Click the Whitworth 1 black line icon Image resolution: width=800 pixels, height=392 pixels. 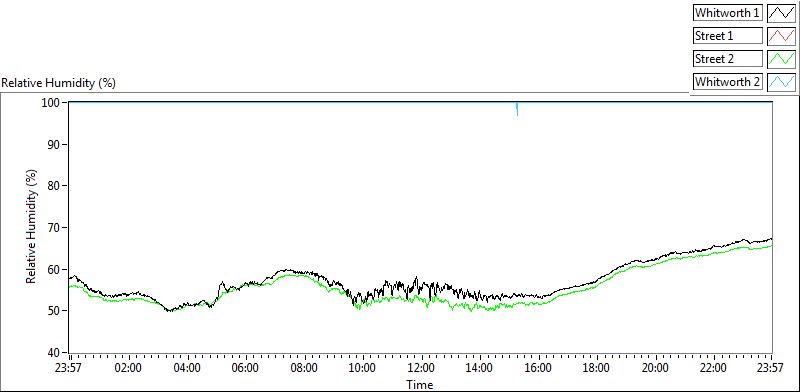(781, 13)
